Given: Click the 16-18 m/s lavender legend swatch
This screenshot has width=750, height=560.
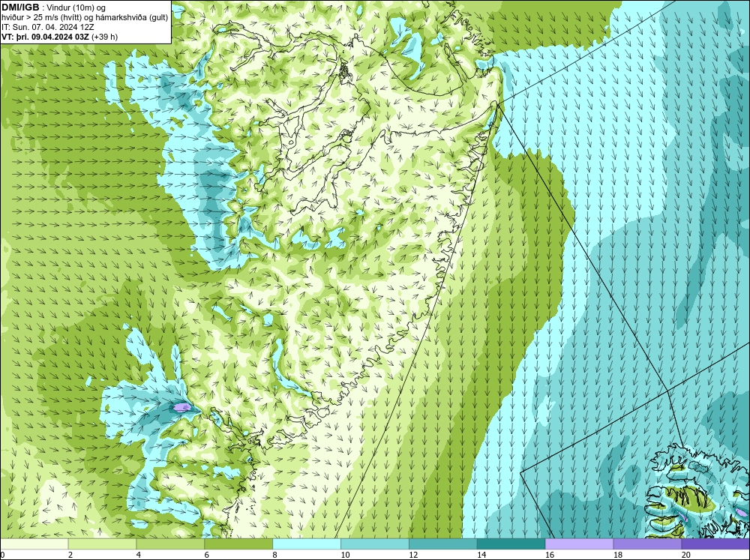Looking at the screenshot, I should tap(579, 544).
